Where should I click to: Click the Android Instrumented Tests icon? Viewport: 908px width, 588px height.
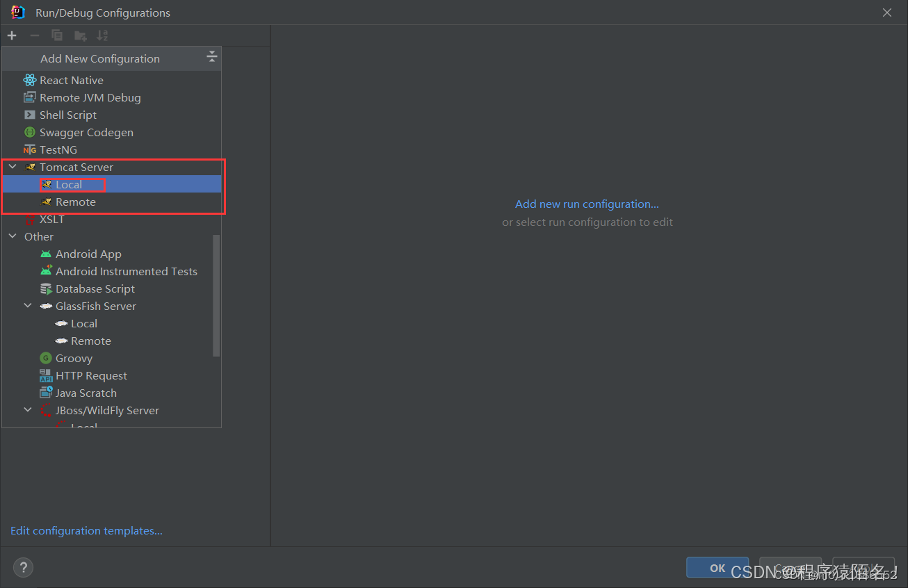click(x=46, y=271)
